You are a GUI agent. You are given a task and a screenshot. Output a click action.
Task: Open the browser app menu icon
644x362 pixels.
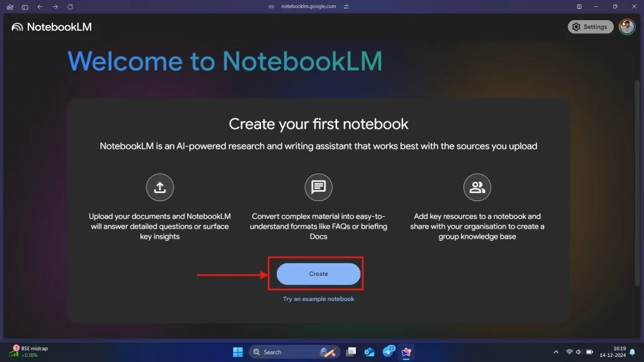[x=10, y=7]
